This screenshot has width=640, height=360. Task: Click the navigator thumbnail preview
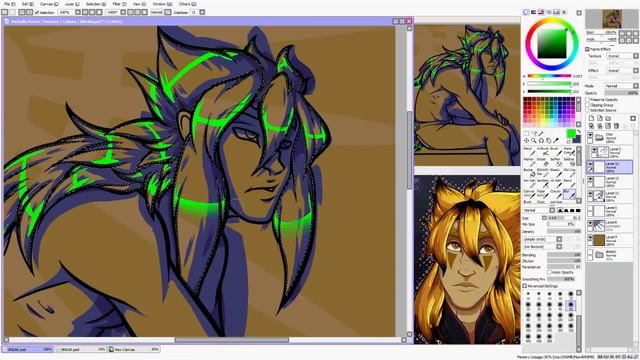tap(611, 19)
